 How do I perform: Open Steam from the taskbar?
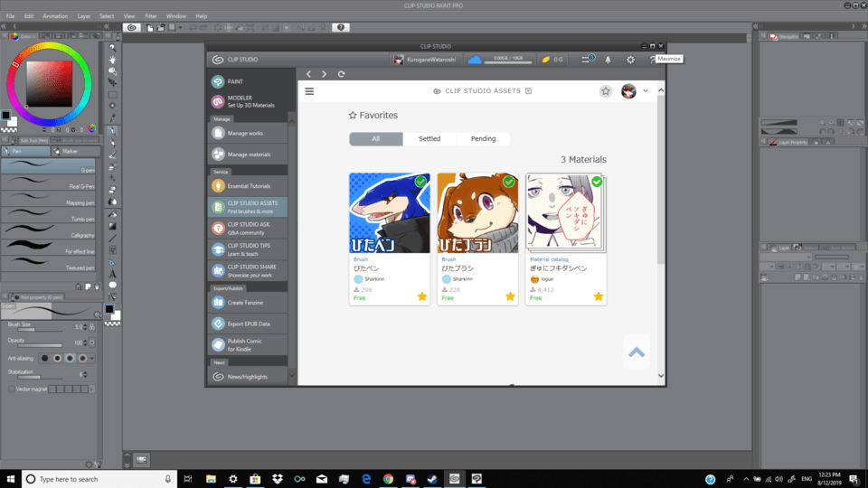click(x=432, y=479)
